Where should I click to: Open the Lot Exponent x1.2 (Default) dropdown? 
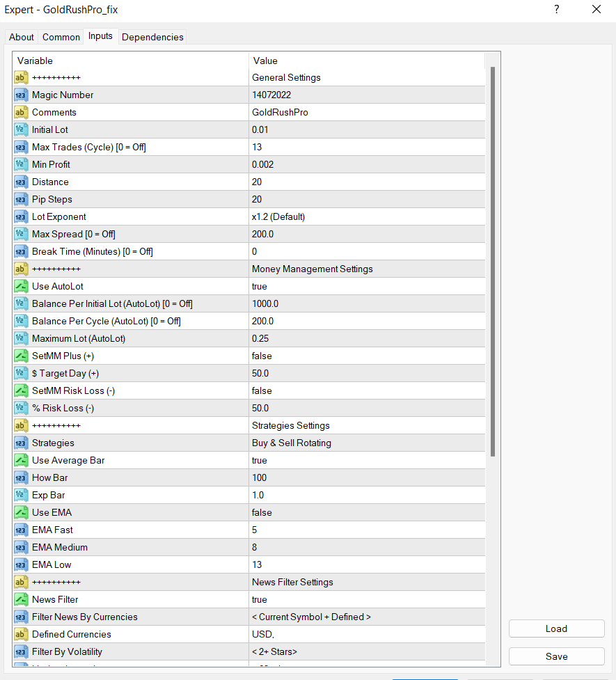(x=367, y=217)
